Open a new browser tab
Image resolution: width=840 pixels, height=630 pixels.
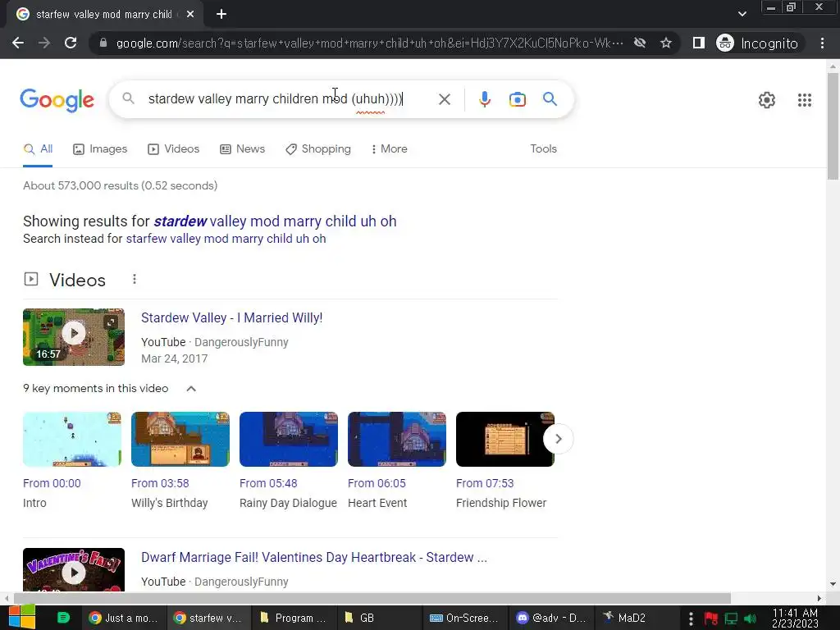221,15
